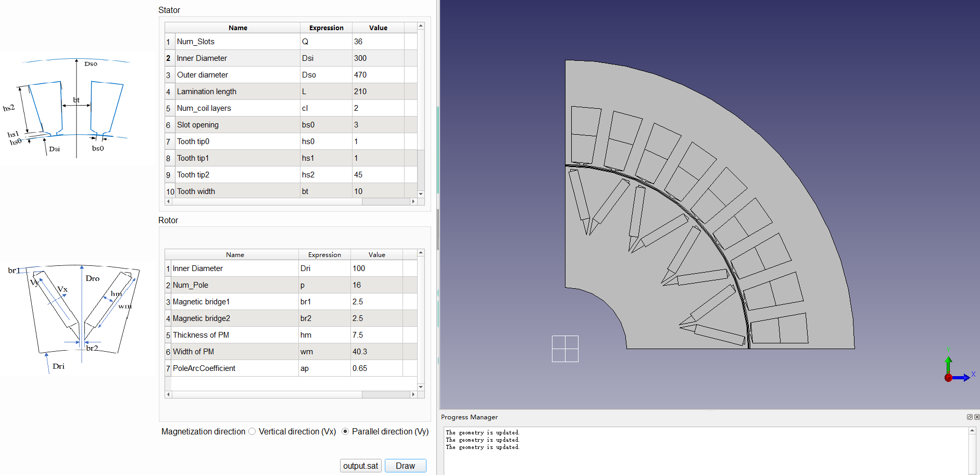
Task: Edit Tooth tip2 value 45
Action: pos(379,175)
